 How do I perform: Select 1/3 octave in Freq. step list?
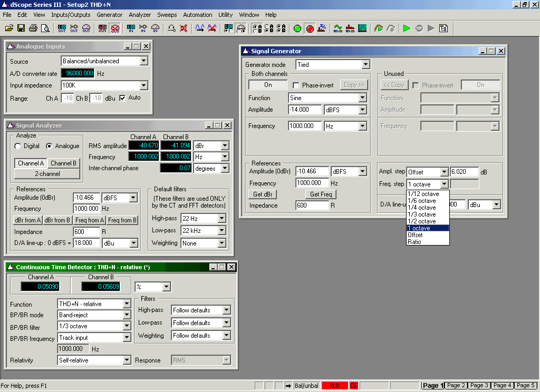point(428,214)
